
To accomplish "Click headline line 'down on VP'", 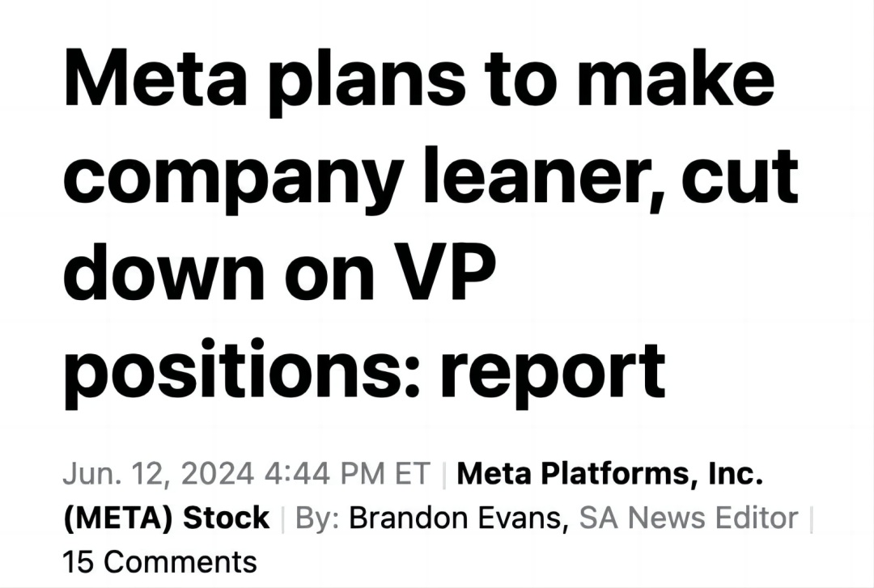I will [279, 273].
